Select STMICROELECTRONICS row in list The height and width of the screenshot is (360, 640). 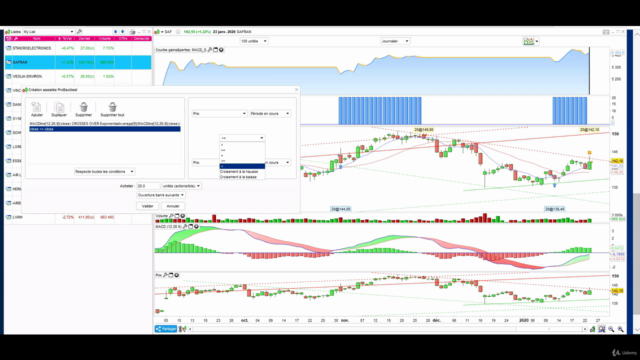pyautogui.click(x=78, y=48)
